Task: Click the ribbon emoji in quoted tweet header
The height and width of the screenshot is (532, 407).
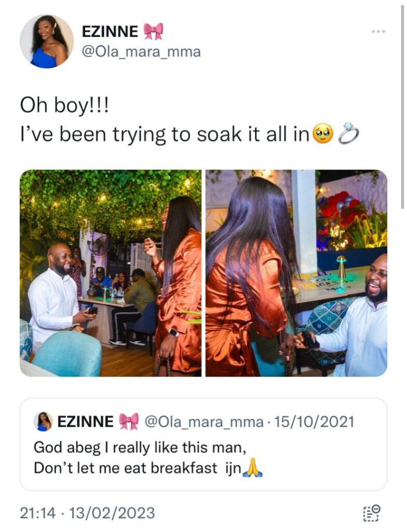Action: click(129, 422)
